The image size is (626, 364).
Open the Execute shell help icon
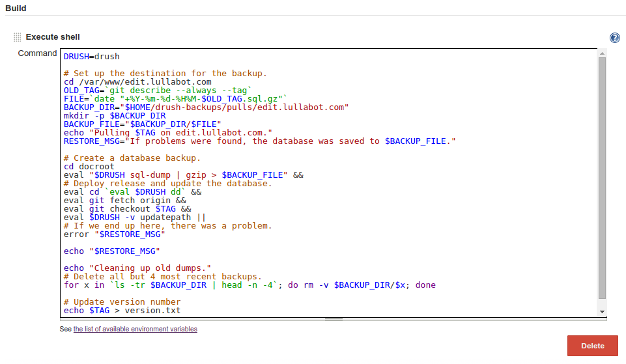click(614, 38)
